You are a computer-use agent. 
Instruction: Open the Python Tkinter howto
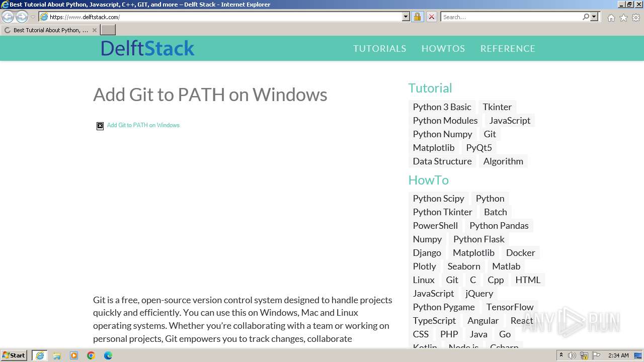442,212
